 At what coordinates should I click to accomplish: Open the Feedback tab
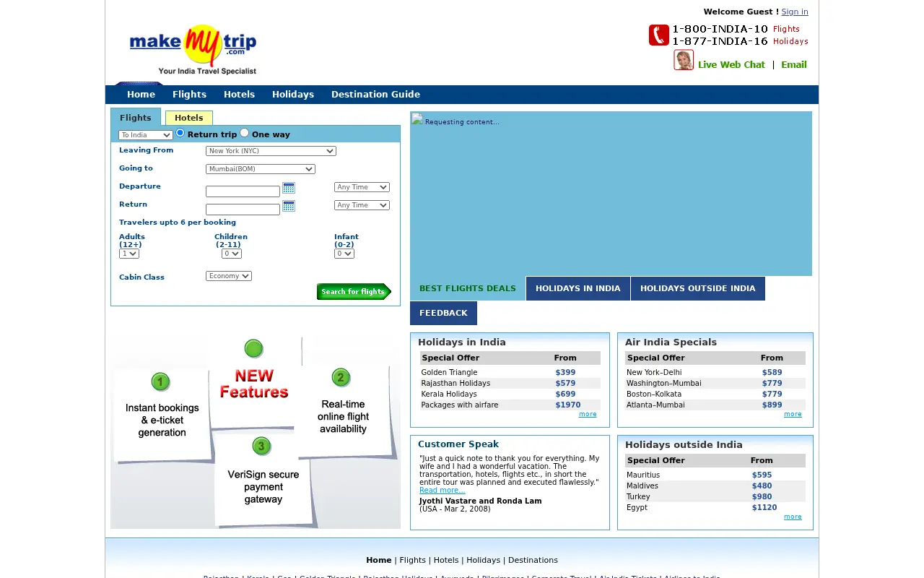click(x=443, y=313)
